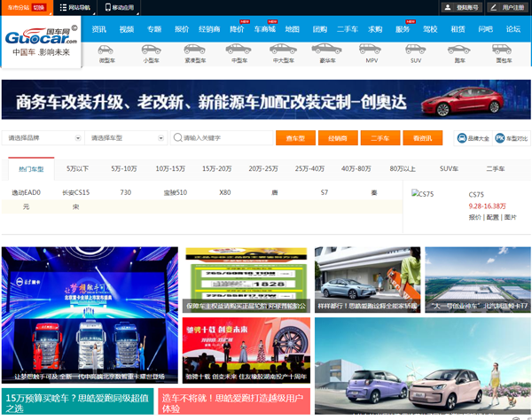
Task: Click the orange 经销商 button
Action: click(338, 138)
